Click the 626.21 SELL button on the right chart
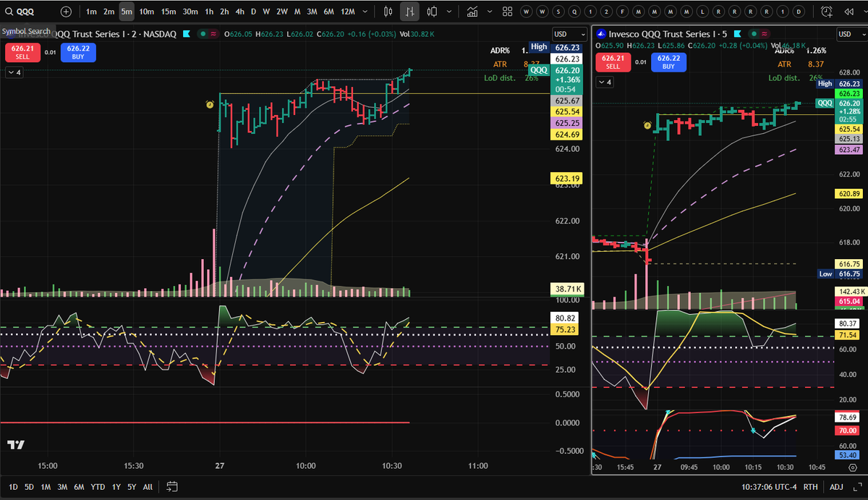This screenshot has width=868, height=500. (613, 62)
